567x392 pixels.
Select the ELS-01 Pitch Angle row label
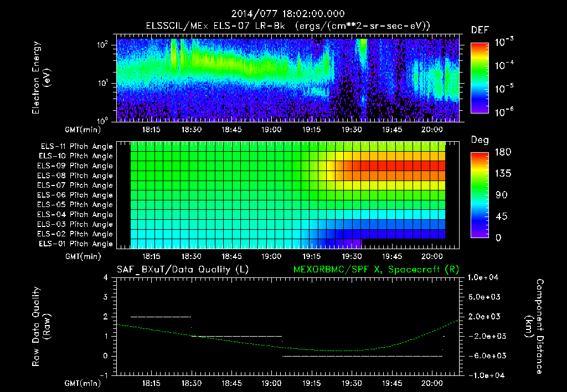75,244
